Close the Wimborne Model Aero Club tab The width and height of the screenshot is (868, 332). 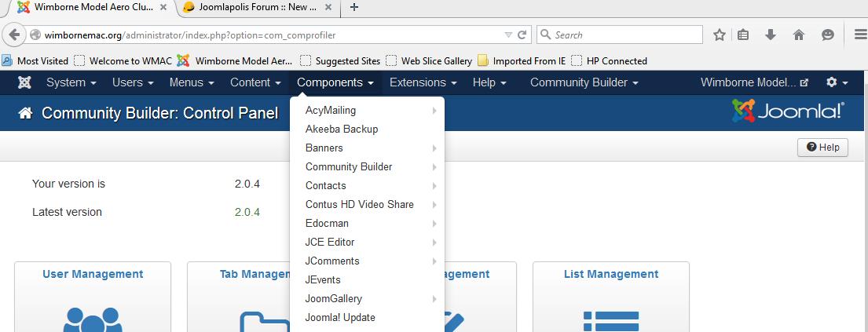click(x=163, y=7)
